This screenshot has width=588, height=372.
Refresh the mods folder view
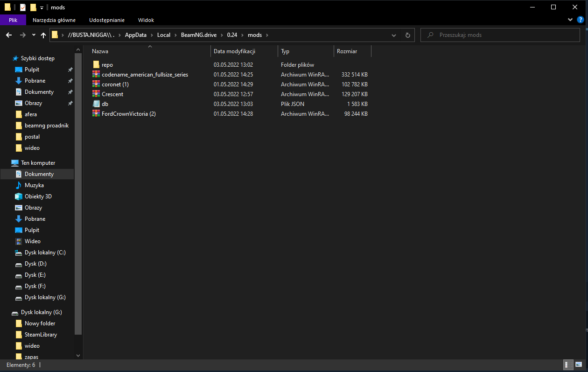coord(407,35)
